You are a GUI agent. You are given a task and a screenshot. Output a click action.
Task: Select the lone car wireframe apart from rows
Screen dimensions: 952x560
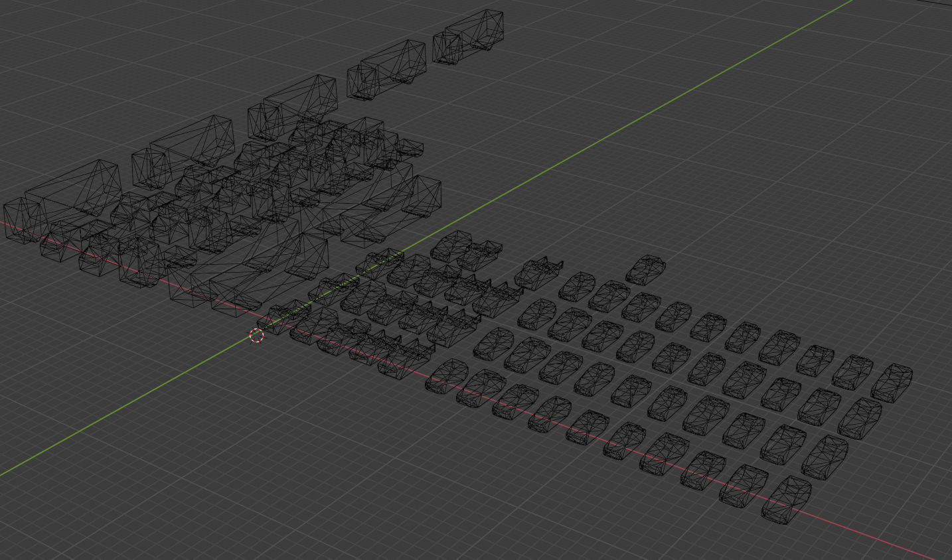645,270
